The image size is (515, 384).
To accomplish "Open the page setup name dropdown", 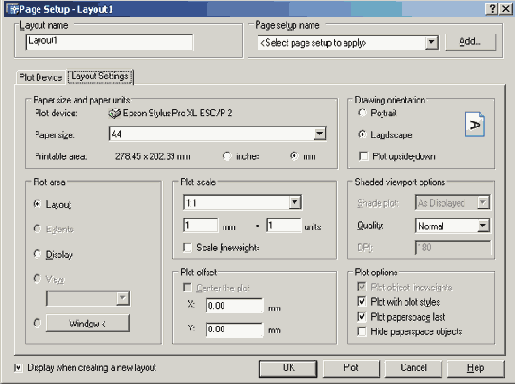I will (432, 42).
